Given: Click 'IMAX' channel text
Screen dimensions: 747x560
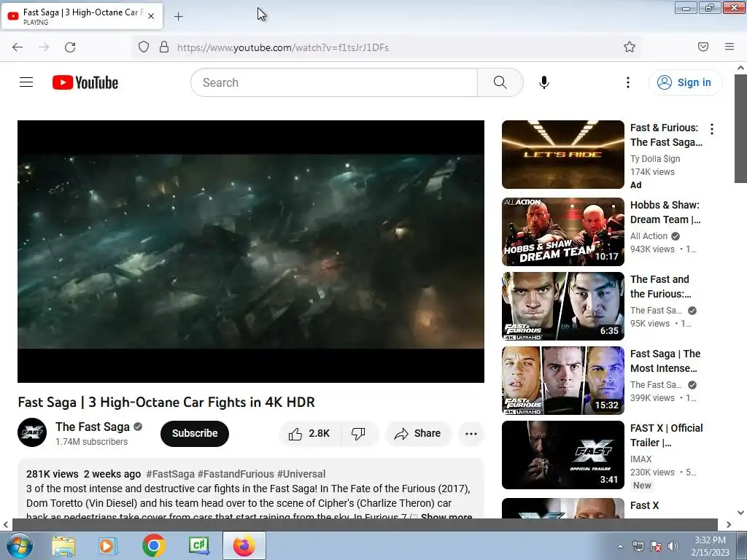Looking at the screenshot, I should pos(640,459).
